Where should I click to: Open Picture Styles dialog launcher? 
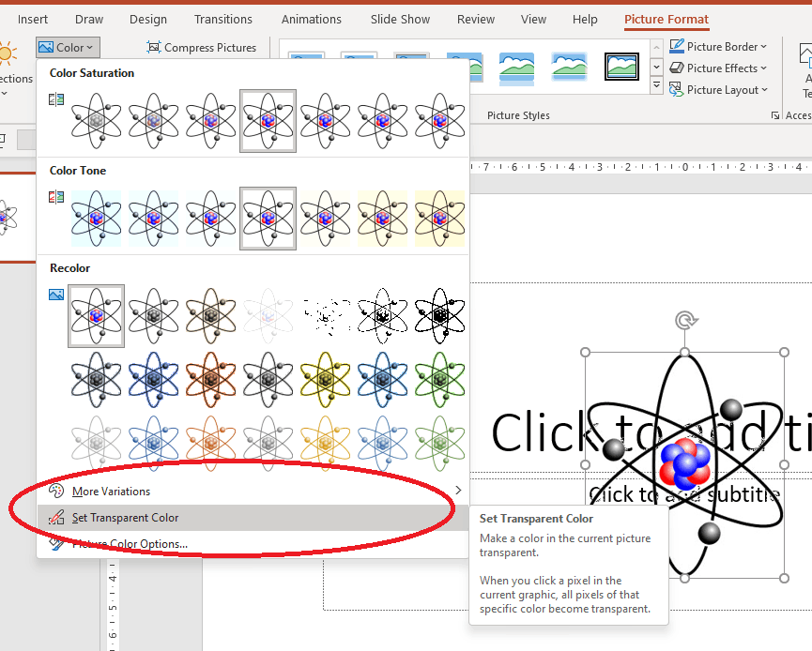(x=774, y=115)
